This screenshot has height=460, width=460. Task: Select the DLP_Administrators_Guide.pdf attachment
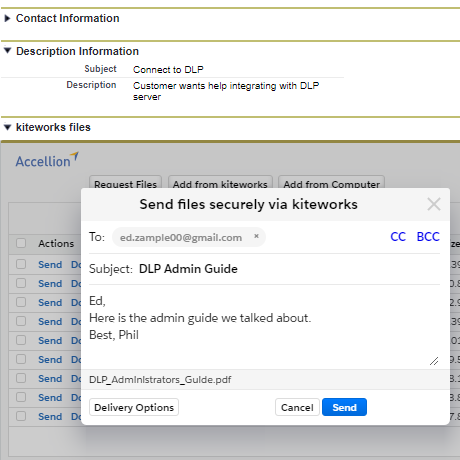click(x=160, y=379)
